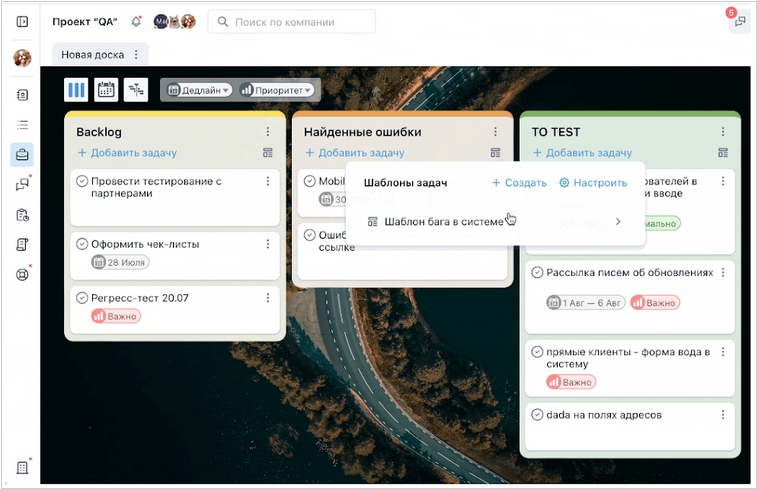
Task: Create a new task template via Создать
Action: pyautogui.click(x=519, y=183)
